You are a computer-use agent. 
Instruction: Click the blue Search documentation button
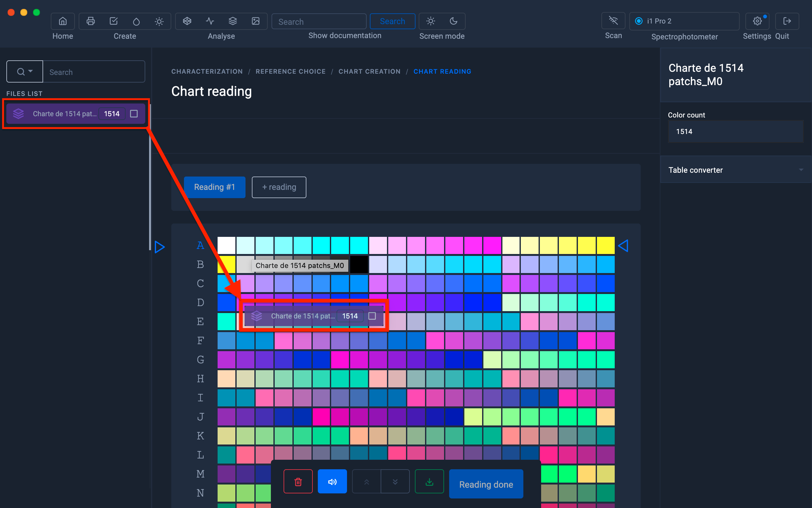(392, 21)
